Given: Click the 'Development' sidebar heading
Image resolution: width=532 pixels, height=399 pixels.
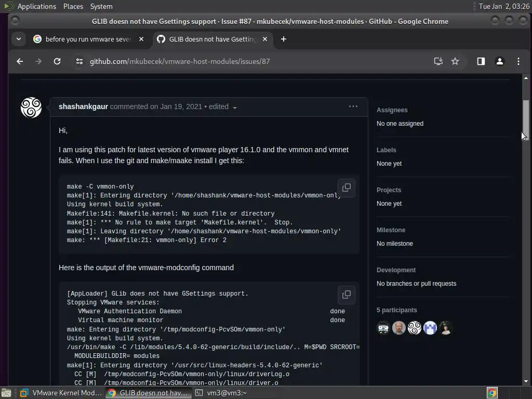Looking at the screenshot, I should coord(396,270).
